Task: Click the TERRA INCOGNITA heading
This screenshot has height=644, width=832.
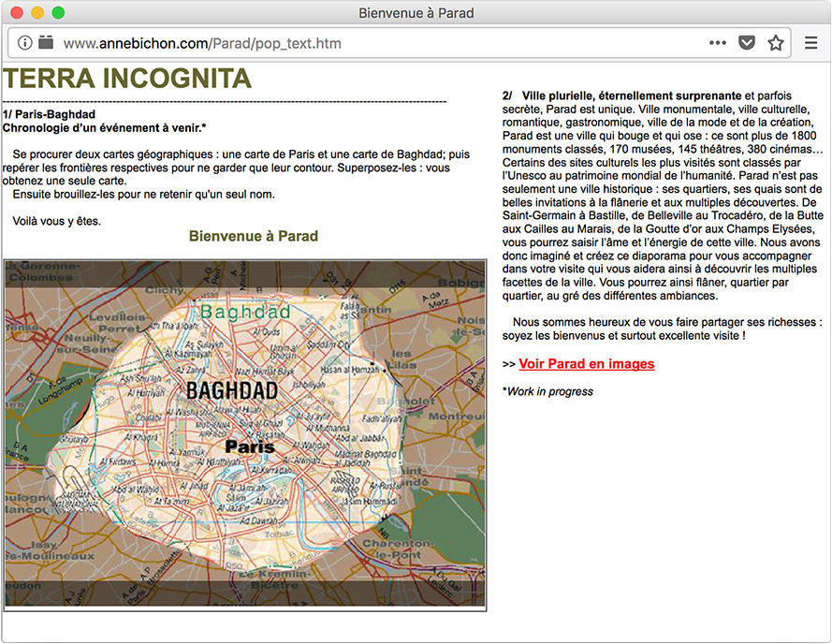Action: 127,79
